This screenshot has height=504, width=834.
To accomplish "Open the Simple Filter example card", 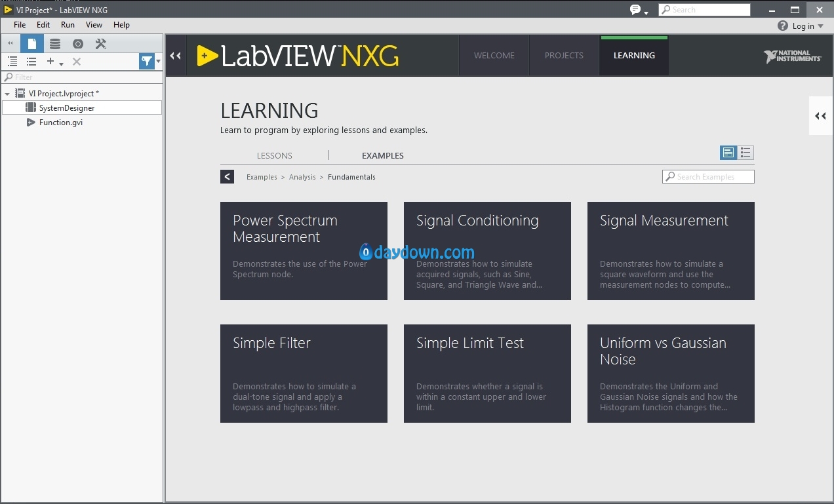I will click(304, 374).
